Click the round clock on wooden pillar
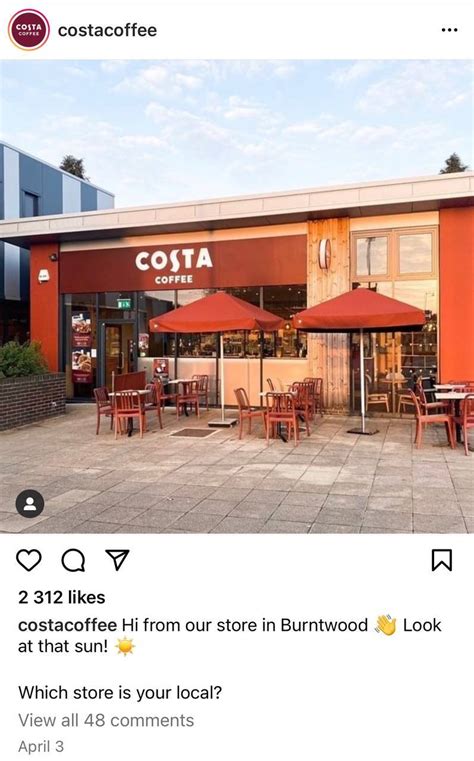 point(325,253)
